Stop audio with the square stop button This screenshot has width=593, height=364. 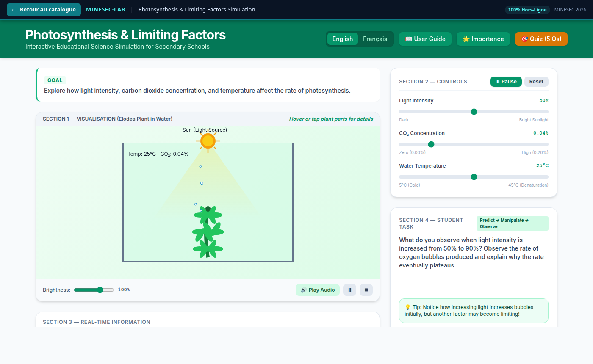point(366,290)
